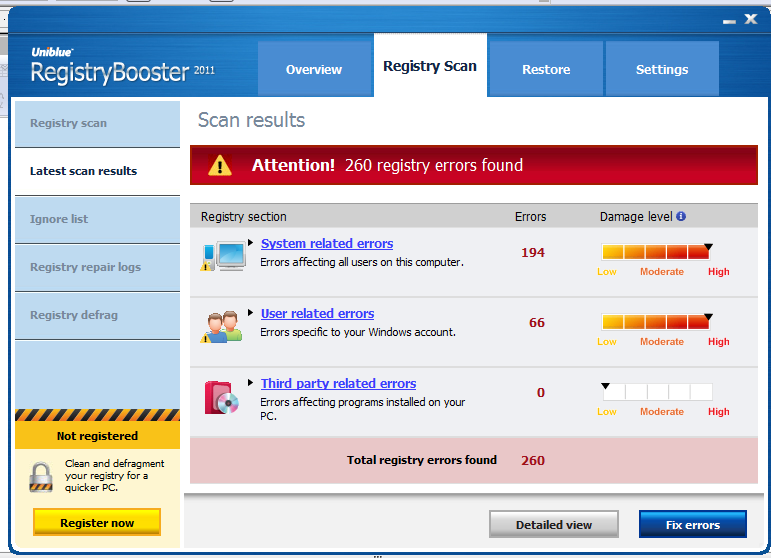Image resolution: width=771 pixels, height=558 pixels.
Task: Click the Uniblue RegistryBooster 2011 logo
Action: (x=123, y=66)
